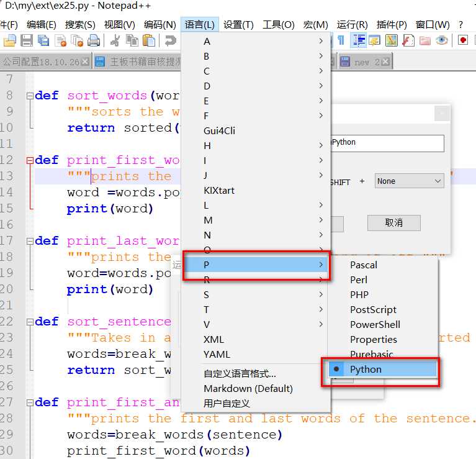Expand the S languages submenu
The width and height of the screenshot is (476, 459).
click(x=256, y=294)
